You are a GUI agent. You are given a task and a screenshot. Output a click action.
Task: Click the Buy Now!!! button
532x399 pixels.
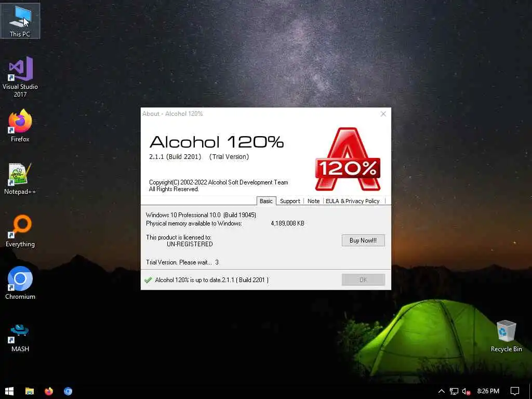[x=363, y=240]
